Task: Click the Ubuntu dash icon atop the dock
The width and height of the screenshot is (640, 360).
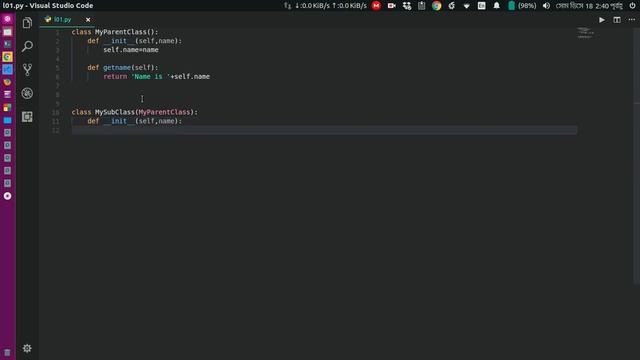Action: pos(7,19)
